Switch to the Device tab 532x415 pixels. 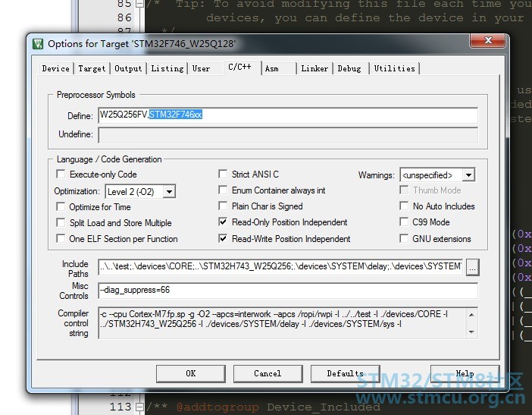tap(55, 68)
